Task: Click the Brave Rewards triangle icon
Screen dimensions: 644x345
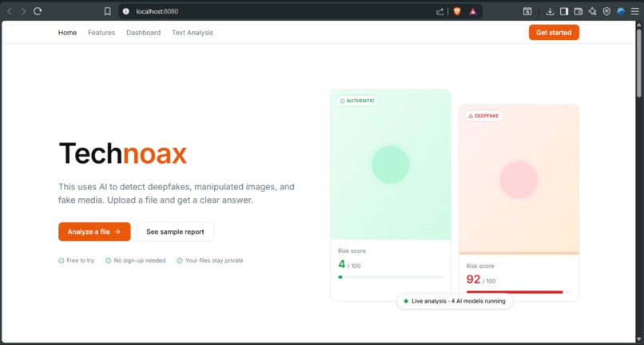Action: (473, 11)
